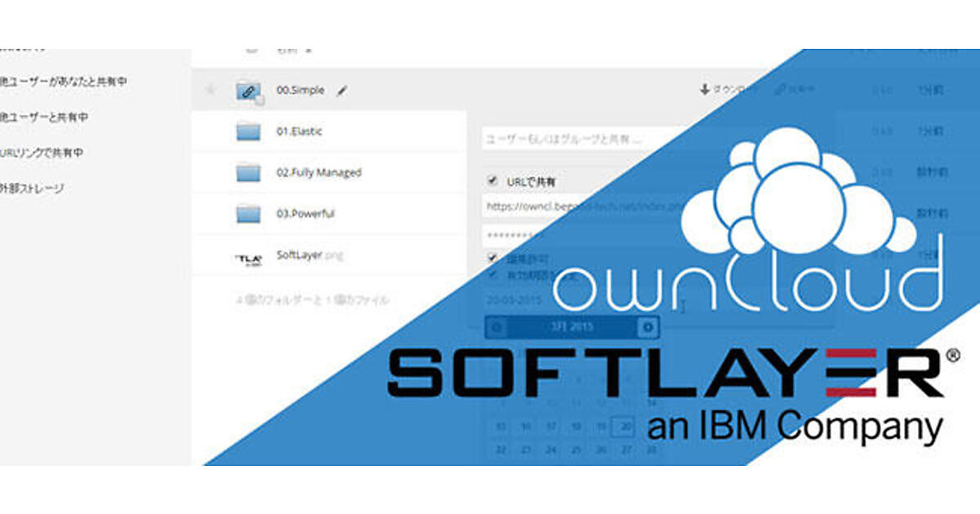Image resolution: width=980 pixels, height=514 pixels.
Task: Open the 02.Fully Managed folder icon
Action: coord(248,172)
